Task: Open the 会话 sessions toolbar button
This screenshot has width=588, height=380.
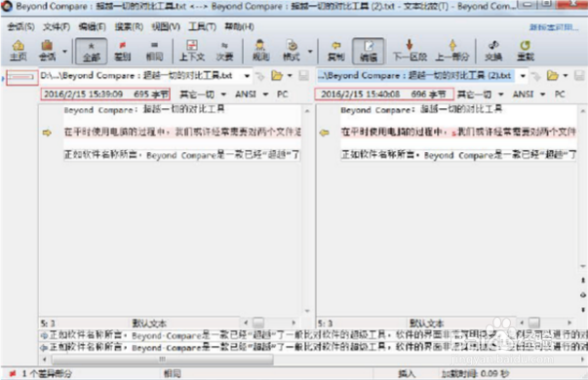Action: 47,51
